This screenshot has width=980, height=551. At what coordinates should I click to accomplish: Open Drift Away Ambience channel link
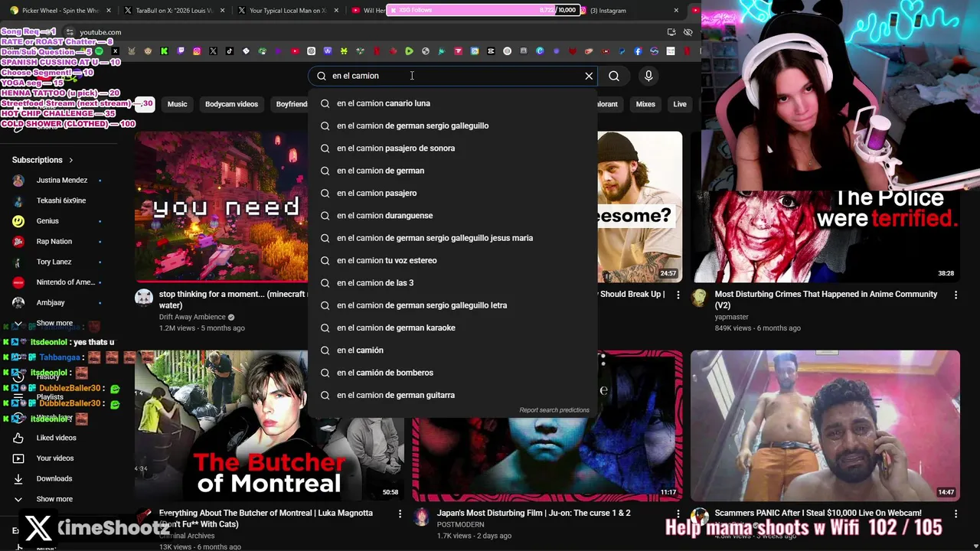[192, 317]
